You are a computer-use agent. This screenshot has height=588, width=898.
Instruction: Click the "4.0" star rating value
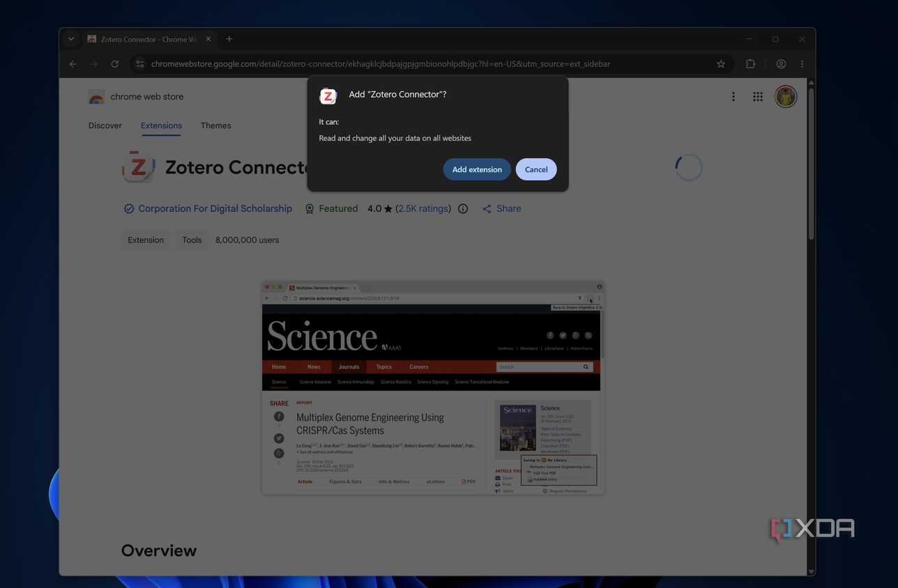[x=374, y=208]
